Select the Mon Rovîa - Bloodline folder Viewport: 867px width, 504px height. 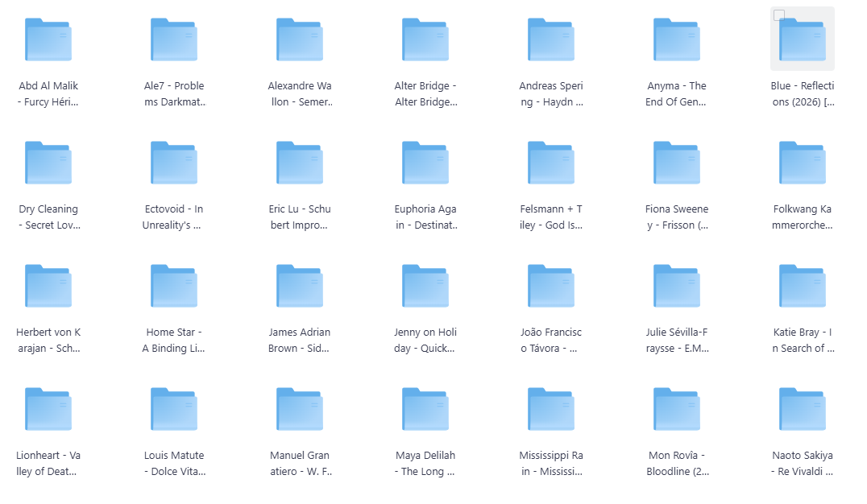pyautogui.click(x=677, y=409)
